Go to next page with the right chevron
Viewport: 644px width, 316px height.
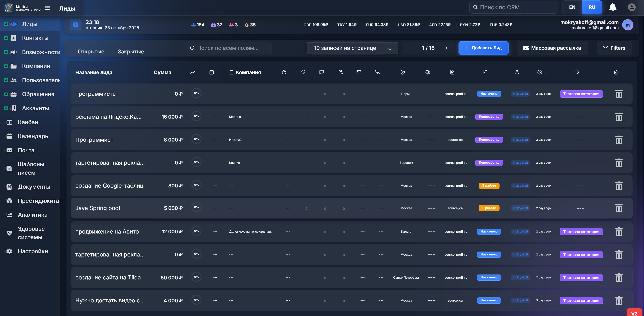coord(447,48)
